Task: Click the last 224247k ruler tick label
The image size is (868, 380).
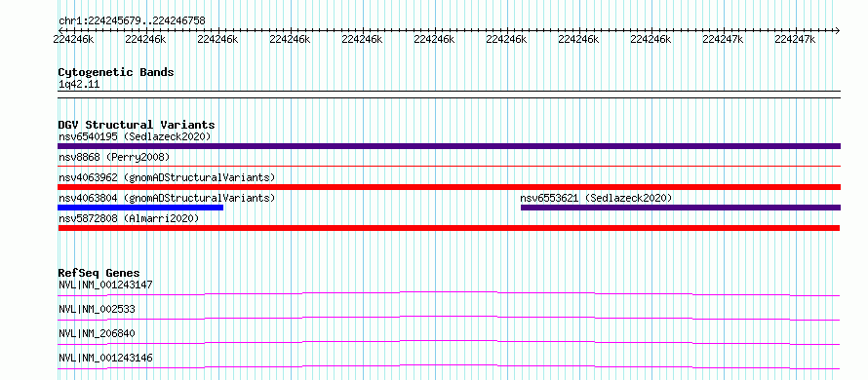Action: tap(795, 39)
